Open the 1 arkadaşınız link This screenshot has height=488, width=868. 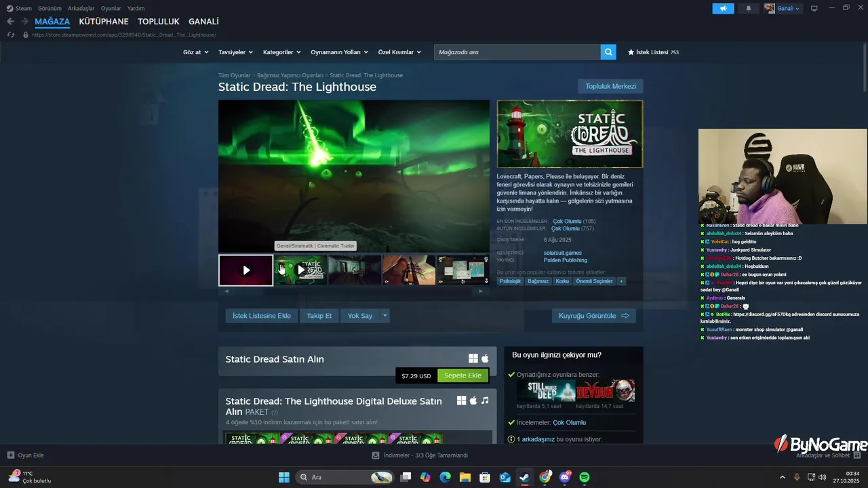536,439
